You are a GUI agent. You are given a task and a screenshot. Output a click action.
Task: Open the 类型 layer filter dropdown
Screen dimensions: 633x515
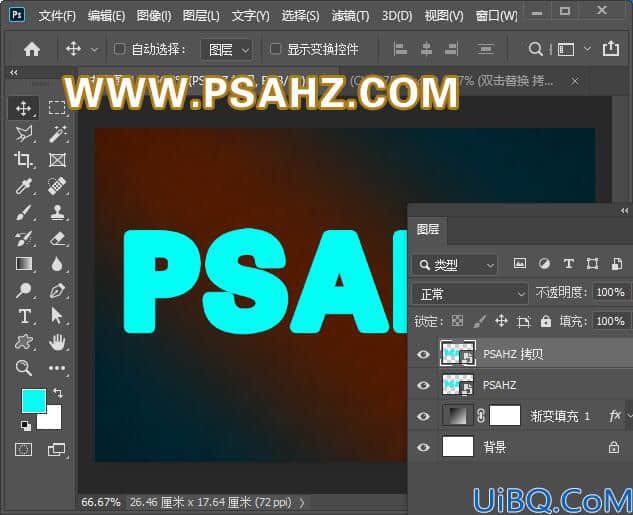point(455,265)
